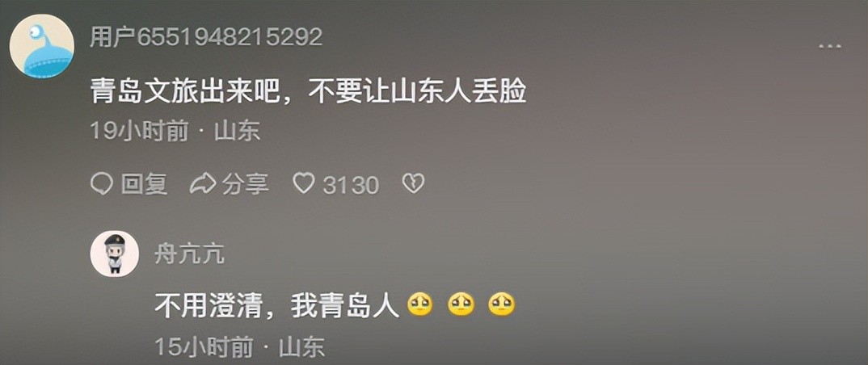The height and width of the screenshot is (365, 868).
Task: Click the 19小时前 timestamp
Action: point(140,132)
